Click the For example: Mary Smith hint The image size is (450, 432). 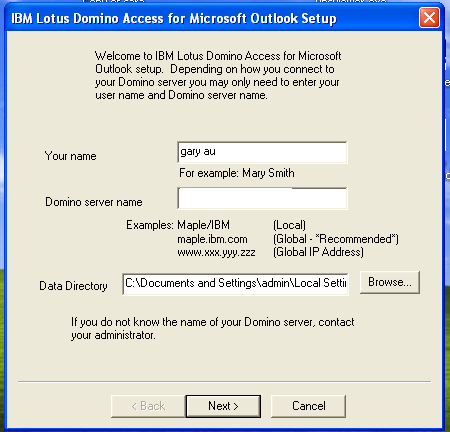pyautogui.click(x=237, y=173)
